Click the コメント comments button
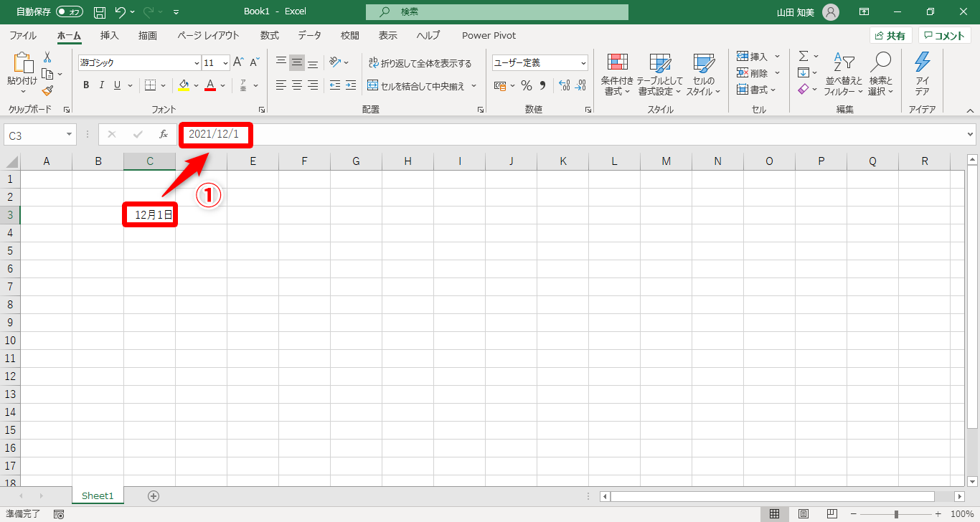Image resolution: width=980 pixels, height=522 pixels. click(x=945, y=36)
